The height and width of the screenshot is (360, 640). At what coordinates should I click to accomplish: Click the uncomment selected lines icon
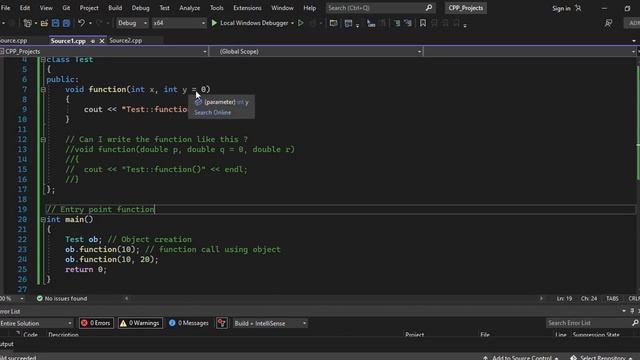pos(408,23)
